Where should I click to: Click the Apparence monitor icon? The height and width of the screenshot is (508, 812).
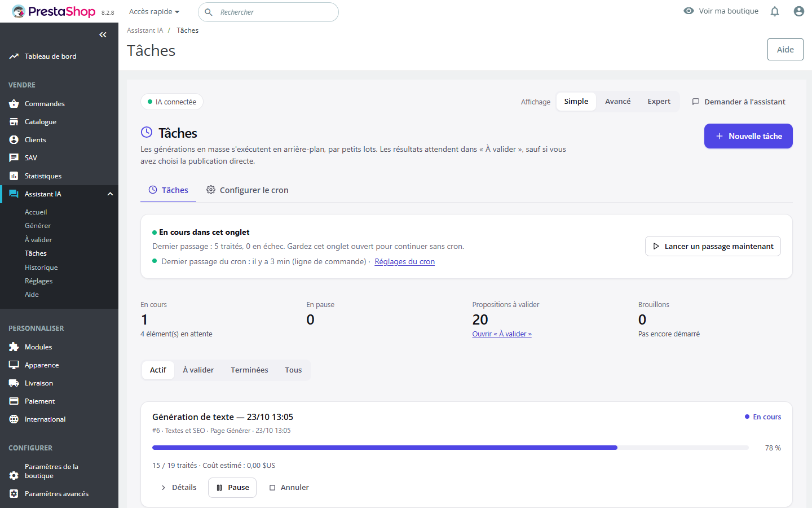point(14,365)
